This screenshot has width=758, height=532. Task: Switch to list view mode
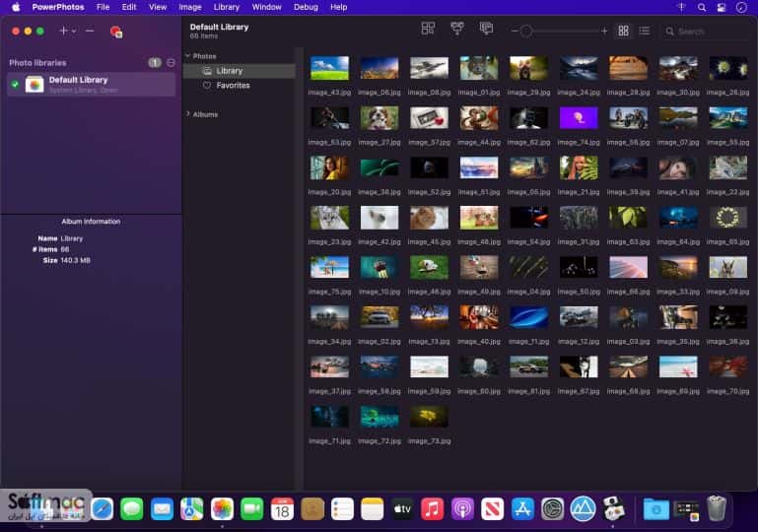click(x=645, y=31)
